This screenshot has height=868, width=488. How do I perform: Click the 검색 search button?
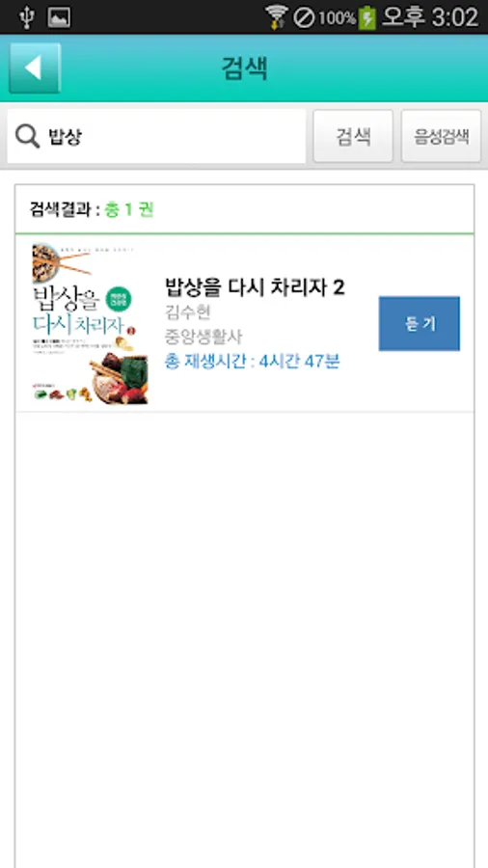(x=353, y=136)
